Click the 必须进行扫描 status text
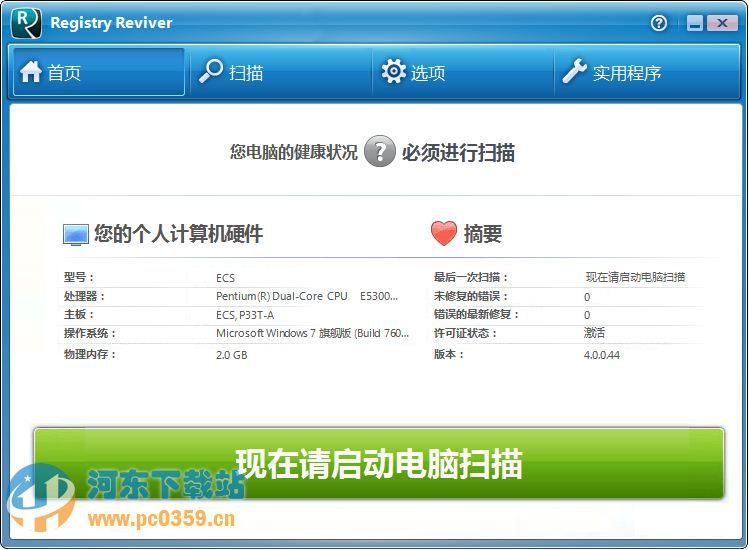The width and height of the screenshot is (749, 550). pyautogui.click(x=458, y=153)
